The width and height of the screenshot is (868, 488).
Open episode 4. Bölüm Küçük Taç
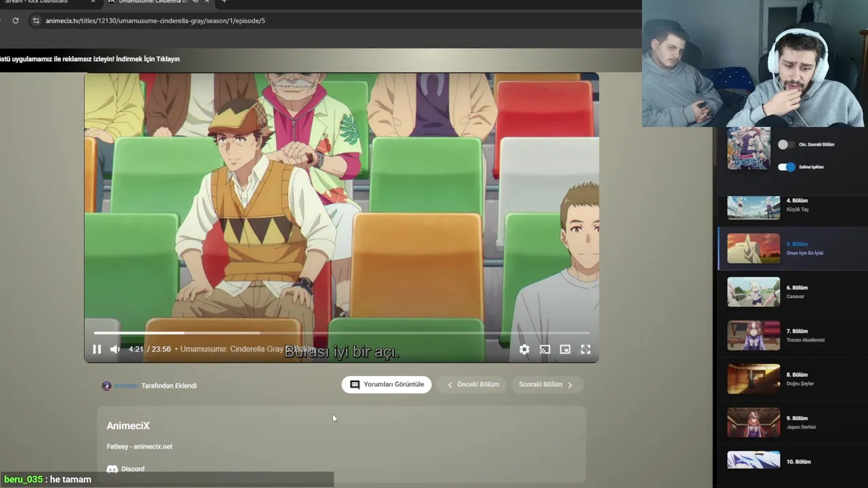792,207
